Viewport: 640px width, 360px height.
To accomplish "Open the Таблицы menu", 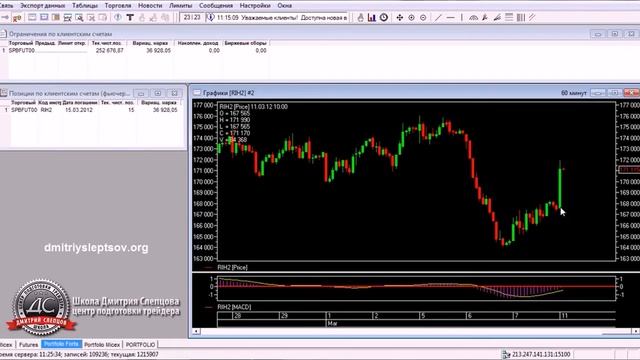I will 85,6.
